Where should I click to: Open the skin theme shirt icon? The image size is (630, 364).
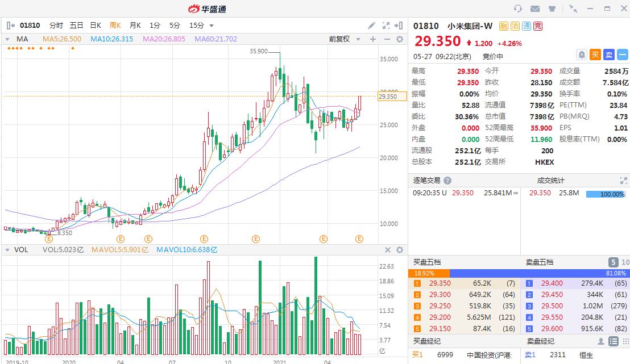click(x=552, y=9)
